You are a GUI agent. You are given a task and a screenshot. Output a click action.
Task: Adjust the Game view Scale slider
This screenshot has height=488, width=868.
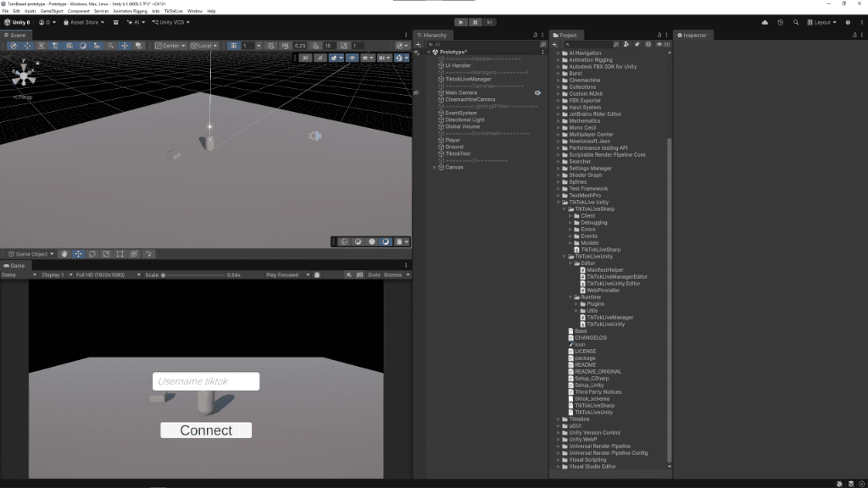pyautogui.click(x=192, y=275)
